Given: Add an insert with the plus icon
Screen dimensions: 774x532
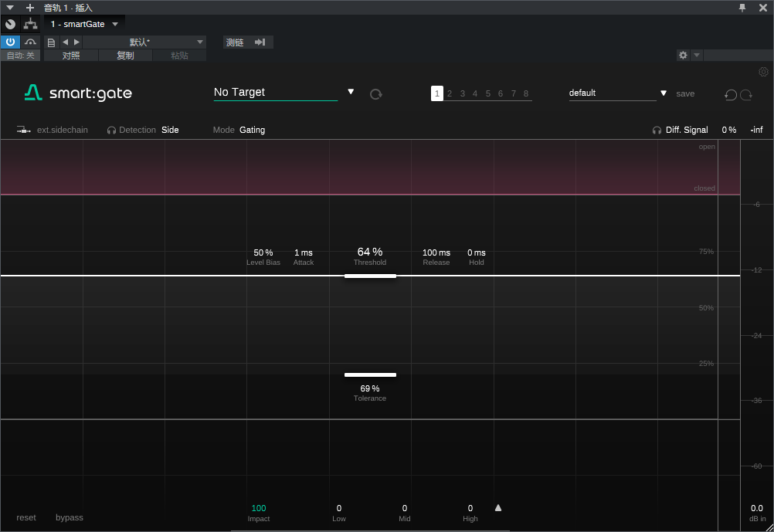Looking at the screenshot, I should coord(30,8).
